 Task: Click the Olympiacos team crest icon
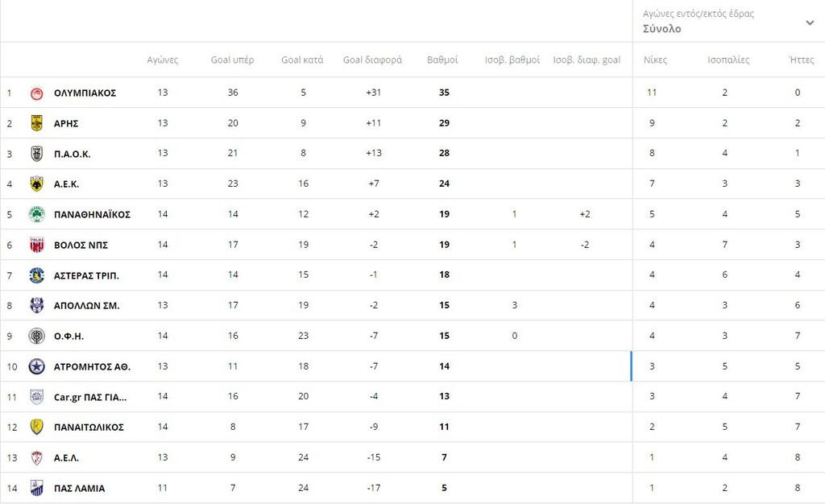36,93
